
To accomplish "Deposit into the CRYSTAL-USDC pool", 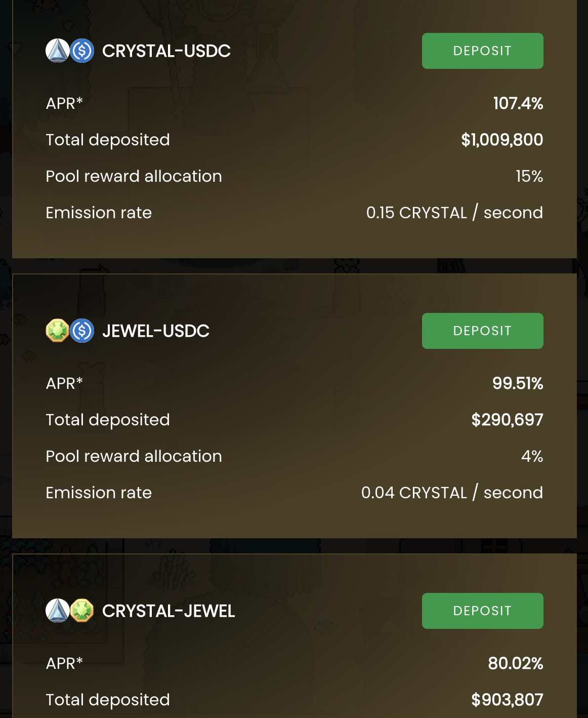I will pos(483,51).
